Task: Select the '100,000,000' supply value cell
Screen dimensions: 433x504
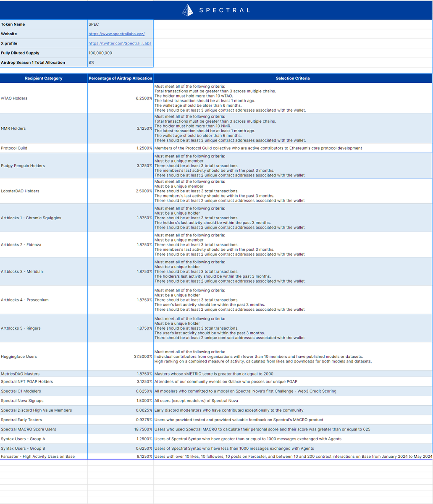Action: tap(121, 53)
